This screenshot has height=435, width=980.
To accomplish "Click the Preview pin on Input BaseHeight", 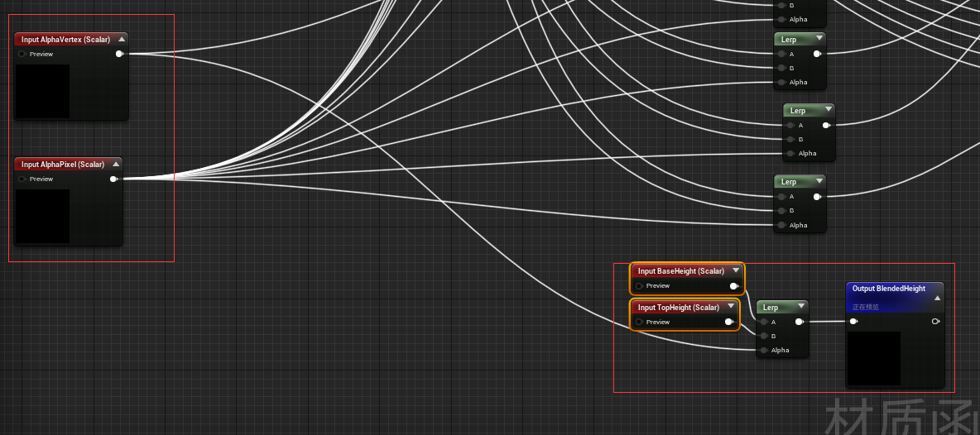I will (639, 286).
